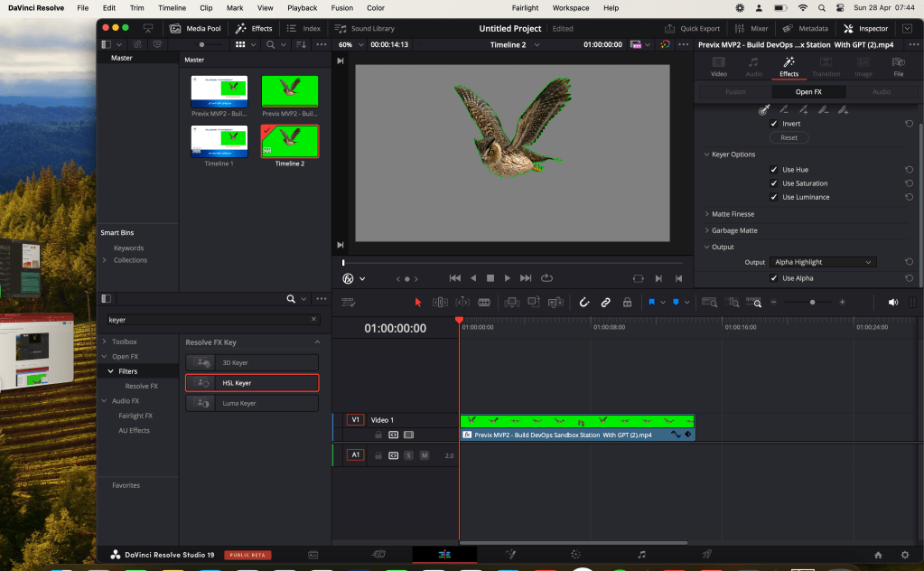This screenshot has height=571, width=924.
Task: Play the timeline forward
Action: [x=508, y=278]
